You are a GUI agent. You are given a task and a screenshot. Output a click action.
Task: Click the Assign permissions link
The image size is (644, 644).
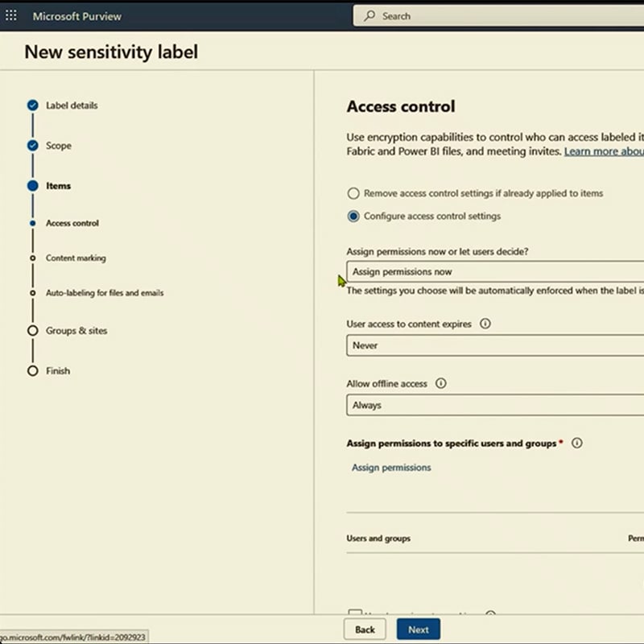(390, 468)
